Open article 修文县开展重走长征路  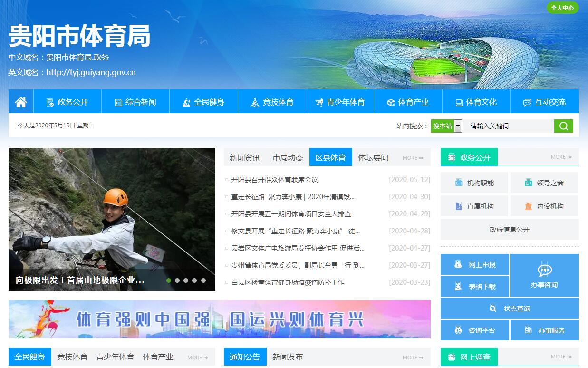(296, 231)
